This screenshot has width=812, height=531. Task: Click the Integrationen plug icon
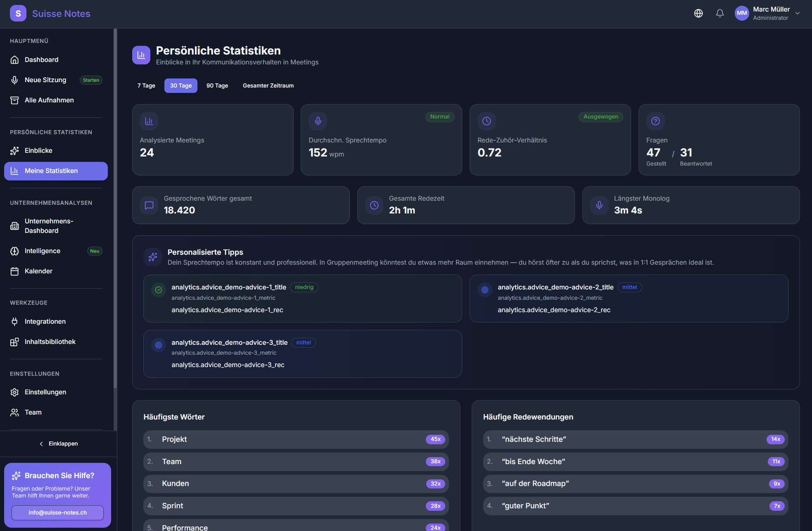point(14,322)
